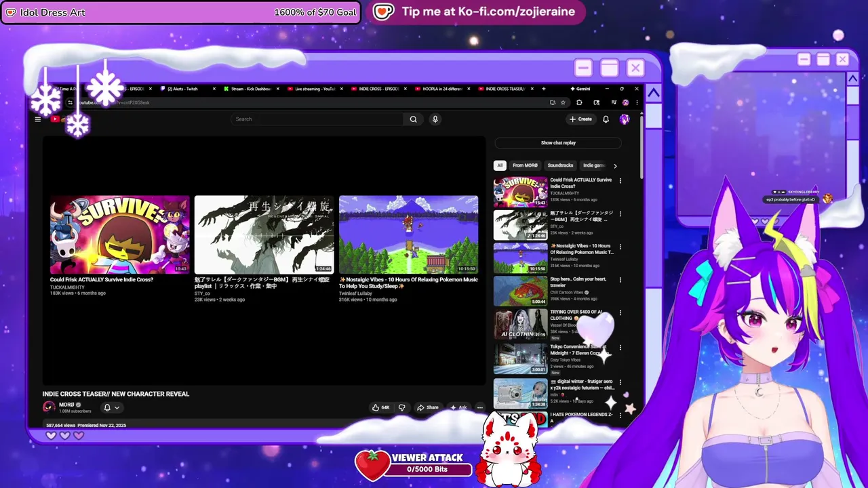Viewport: 868px width, 488px height.
Task: Click Viewer Attack bits progress bar
Action: tap(427, 469)
